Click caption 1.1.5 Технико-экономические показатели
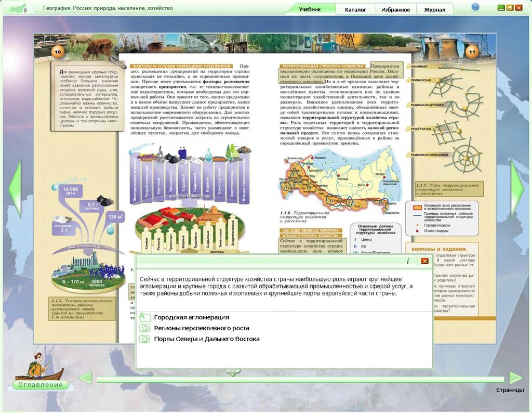Image resolution: width=532 pixels, height=413 pixels. (x=82, y=309)
